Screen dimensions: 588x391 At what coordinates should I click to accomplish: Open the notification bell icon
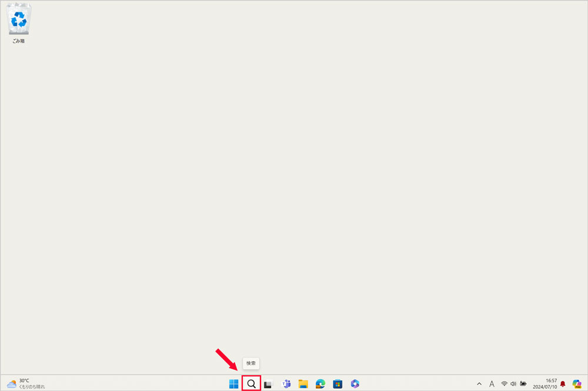tap(563, 384)
